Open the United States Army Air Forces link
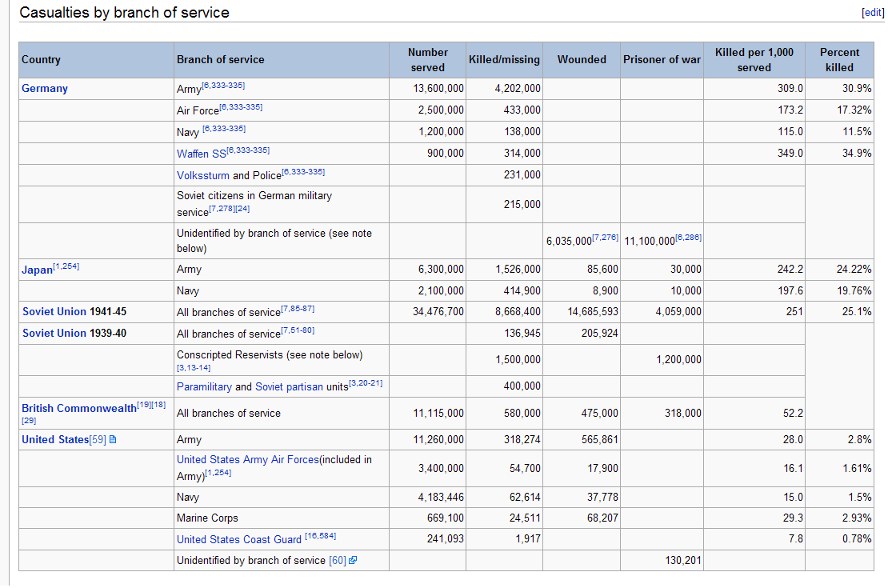Viewport: 888px width, 588px height. click(247, 460)
